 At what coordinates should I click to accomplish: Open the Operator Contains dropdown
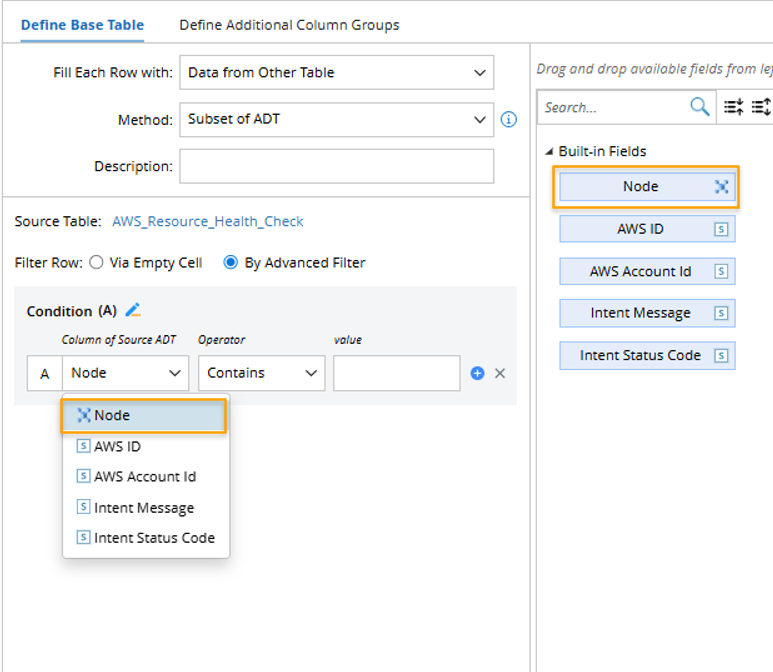pos(261,373)
